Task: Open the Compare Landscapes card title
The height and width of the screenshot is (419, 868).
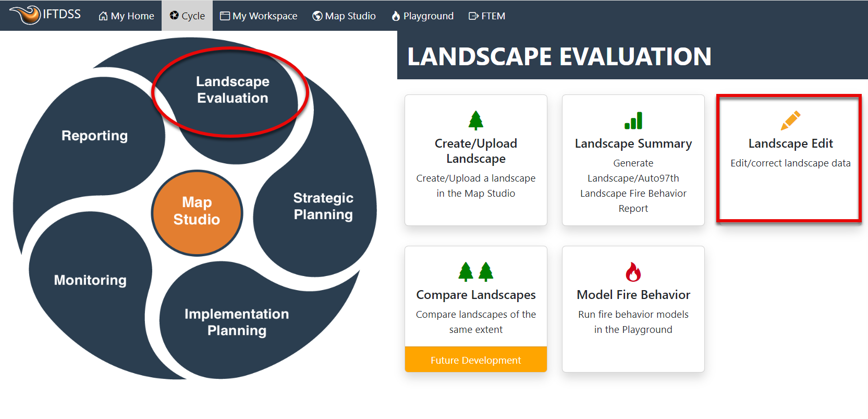Action: 476,295
